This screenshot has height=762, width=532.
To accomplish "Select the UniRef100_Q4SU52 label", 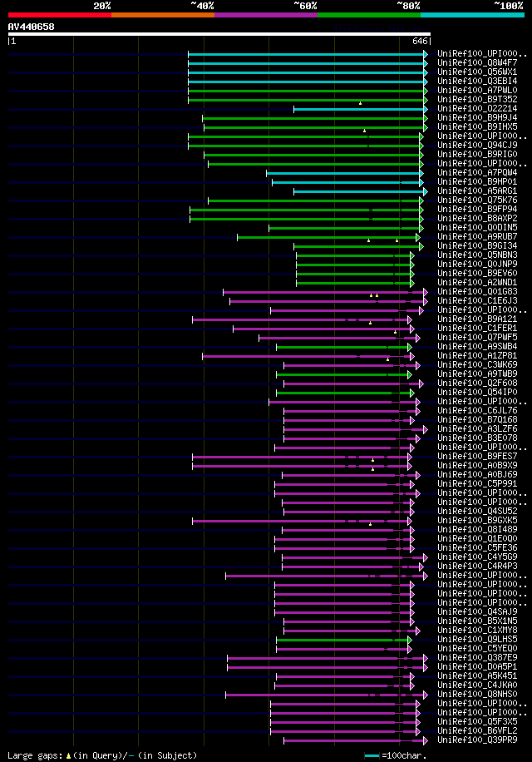I will click(477, 512).
